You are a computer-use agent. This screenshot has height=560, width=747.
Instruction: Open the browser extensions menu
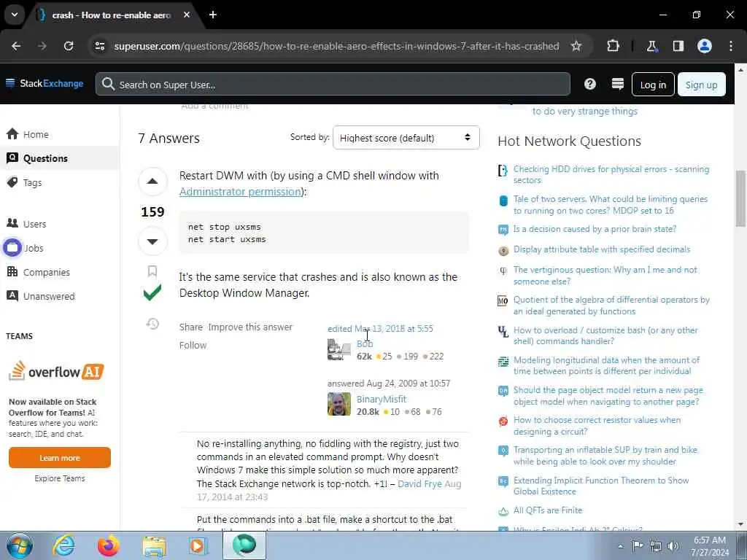(613, 46)
